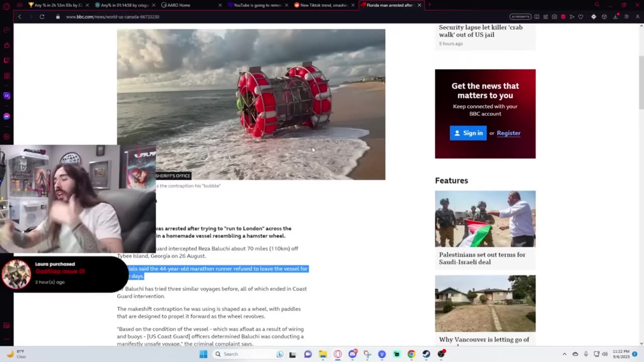Open the Vancouver house feature thumbnail
Image resolution: width=644 pixels, height=362 pixels.
(x=485, y=303)
